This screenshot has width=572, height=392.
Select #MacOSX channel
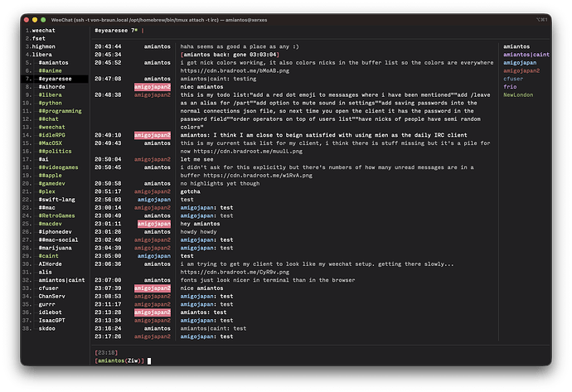[50, 143]
